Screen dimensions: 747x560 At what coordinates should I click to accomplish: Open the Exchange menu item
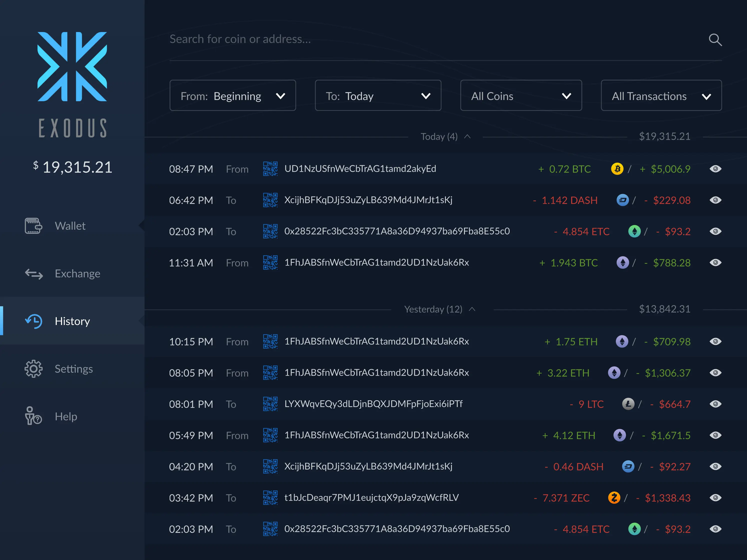click(x=72, y=273)
